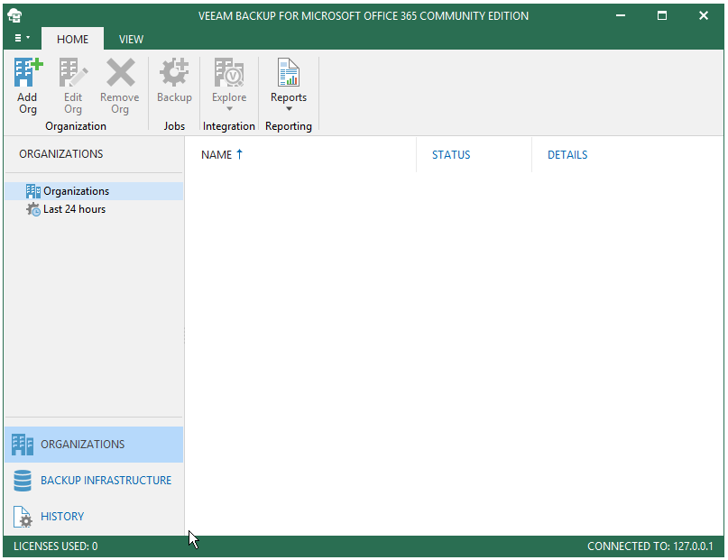Expand the Explore dropdown arrow
Image resolution: width=728 pixels, height=560 pixels.
[x=229, y=109]
